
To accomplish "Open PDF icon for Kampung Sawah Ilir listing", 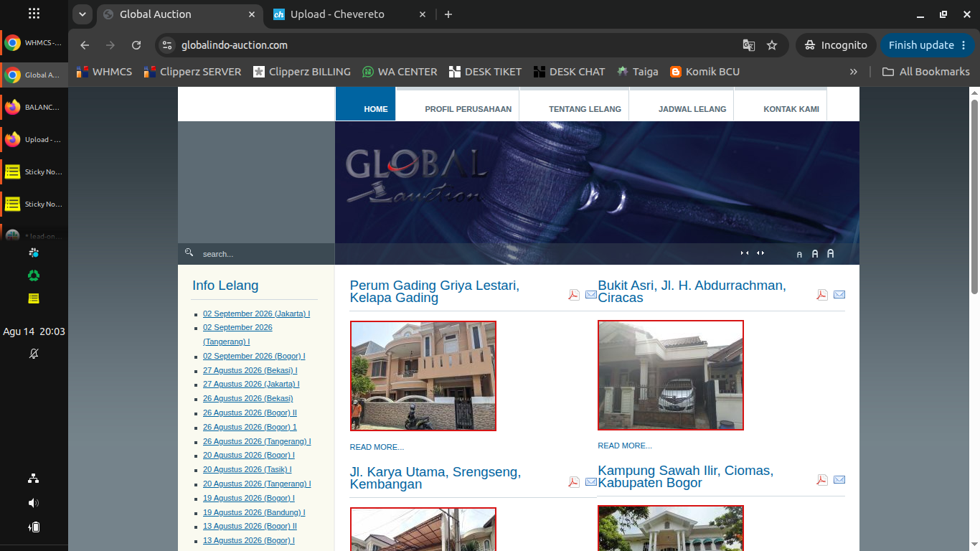I will 822,480.
